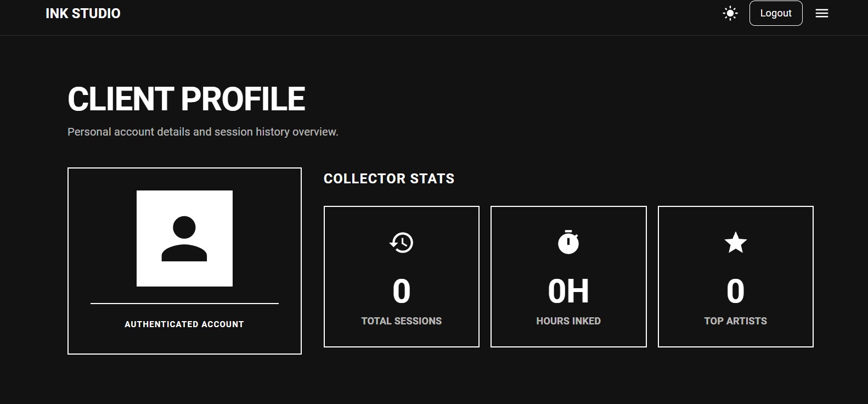
Task: Click the INK STUDIO logo
Action: (83, 13)
